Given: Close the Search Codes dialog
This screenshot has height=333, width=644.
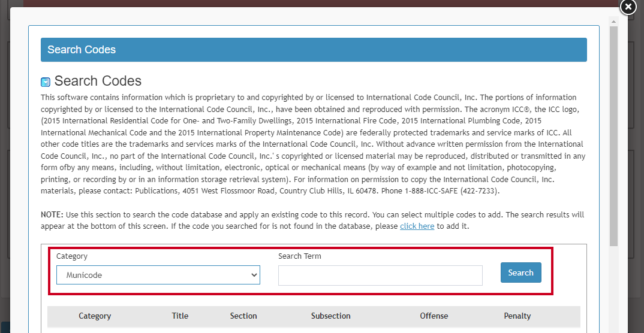Looking at the screenshot, I should (x=628, y=7).
